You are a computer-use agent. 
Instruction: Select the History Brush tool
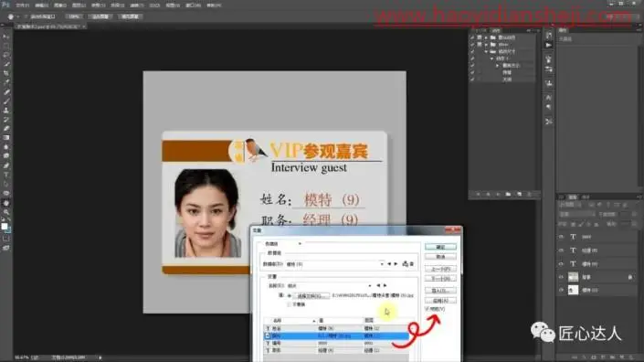[x=6, y=119]
